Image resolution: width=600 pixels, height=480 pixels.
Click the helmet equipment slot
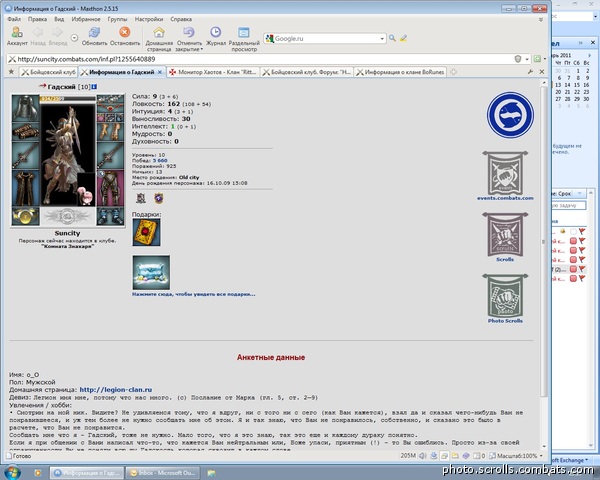[25, 108]
